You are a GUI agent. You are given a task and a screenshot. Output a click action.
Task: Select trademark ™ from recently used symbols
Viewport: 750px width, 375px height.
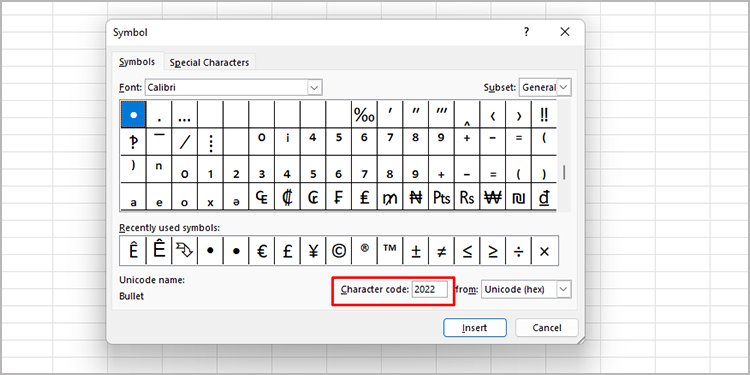point(390,251)
